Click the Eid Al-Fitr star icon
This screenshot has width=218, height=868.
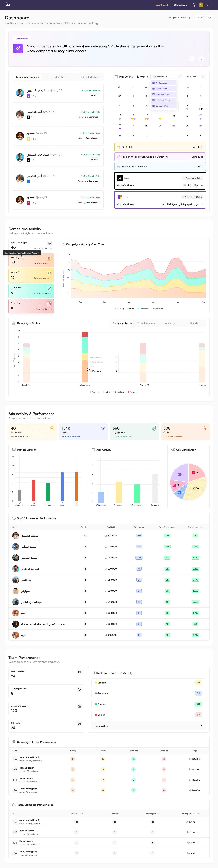(x=119, y=147)
